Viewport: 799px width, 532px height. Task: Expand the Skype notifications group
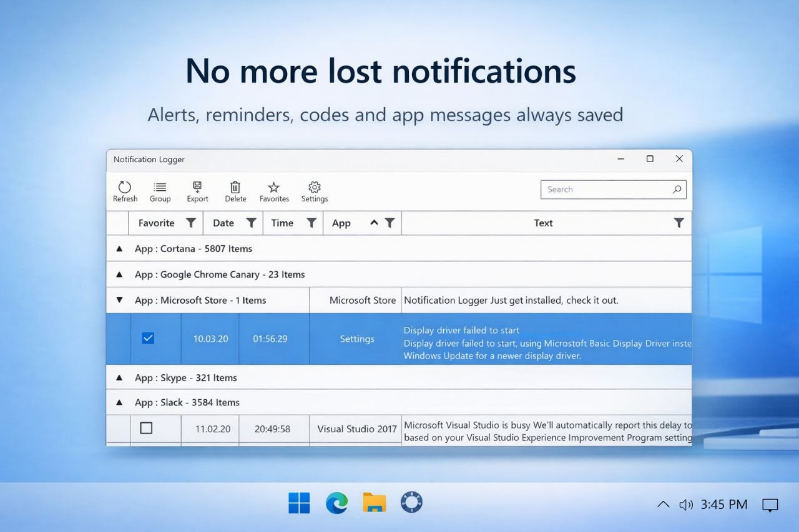click(x=119, y=377)
